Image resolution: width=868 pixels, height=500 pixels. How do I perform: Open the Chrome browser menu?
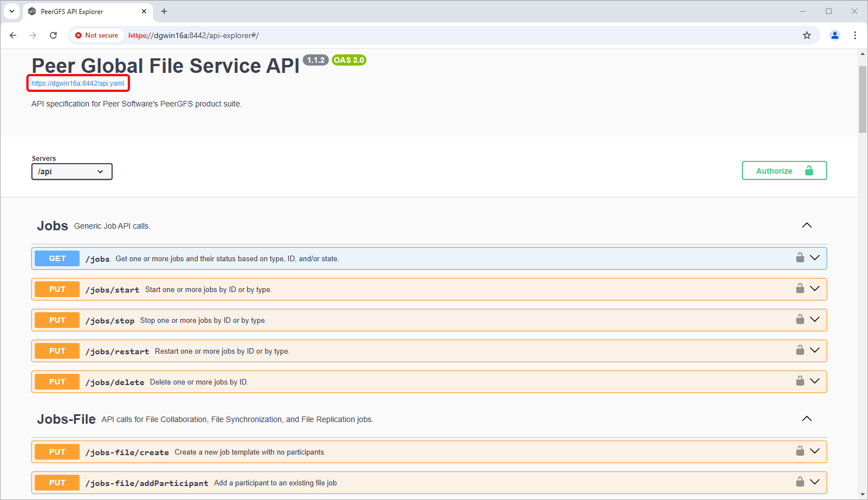(x=855, y=35)
